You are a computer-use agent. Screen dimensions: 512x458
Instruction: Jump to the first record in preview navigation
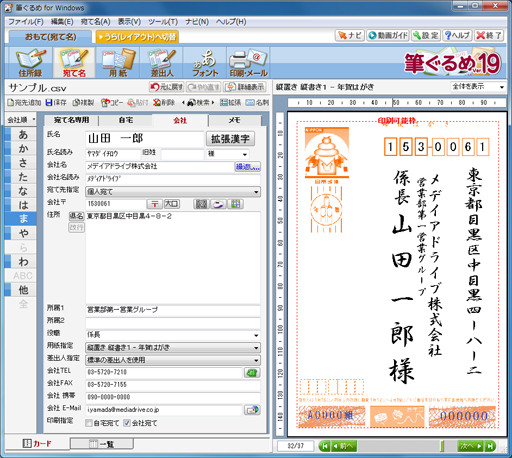click(324, 446)
